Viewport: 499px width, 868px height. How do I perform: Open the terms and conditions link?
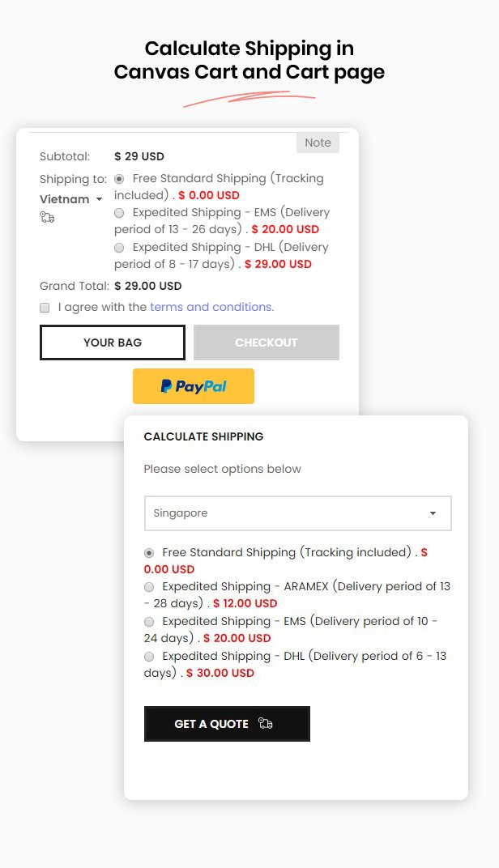pos(212,307)
